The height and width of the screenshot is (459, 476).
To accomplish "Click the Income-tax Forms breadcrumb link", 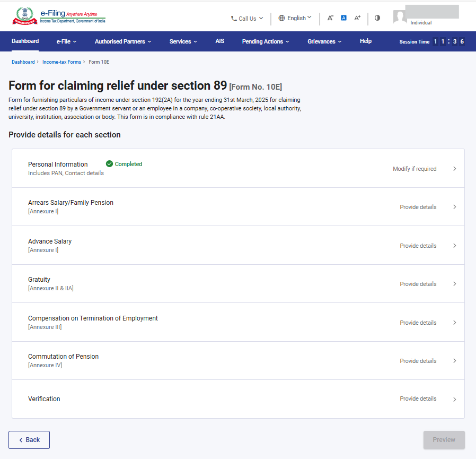I will tap(62, 62).
